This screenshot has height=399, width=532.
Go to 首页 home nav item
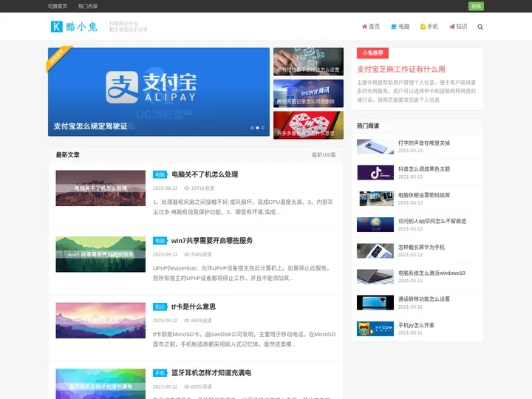(x=371, y=27)
